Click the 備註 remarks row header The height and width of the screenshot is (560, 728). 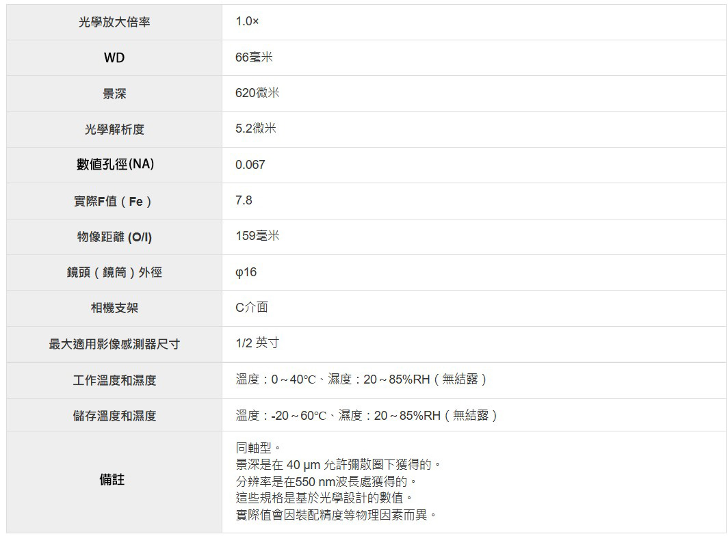coord(114,480)
